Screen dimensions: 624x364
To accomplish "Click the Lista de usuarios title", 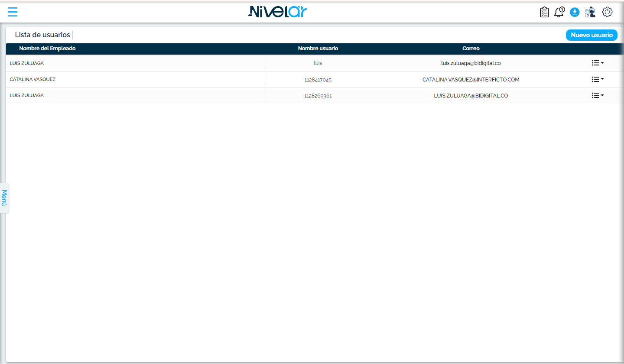I will click(x=42, y=35).
